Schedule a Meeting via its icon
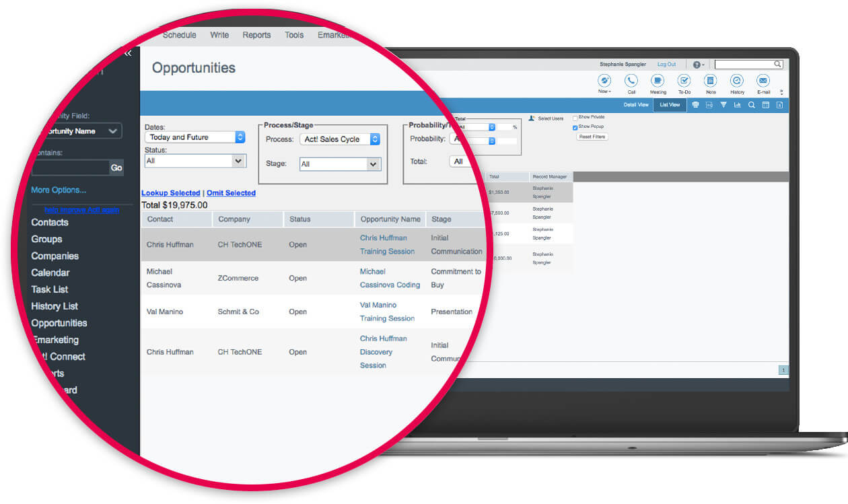This screenshot has height=504, width=848. tap(658, 81)
